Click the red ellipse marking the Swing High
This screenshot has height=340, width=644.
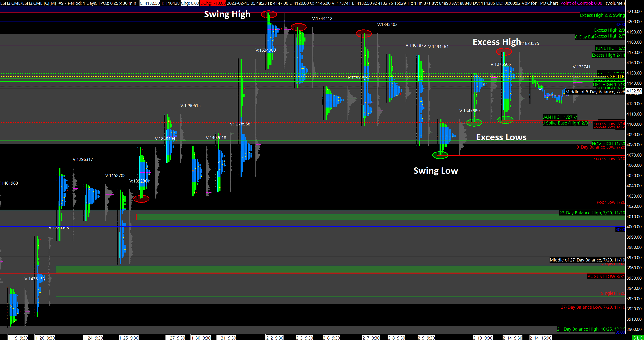(x=269, y=14)
